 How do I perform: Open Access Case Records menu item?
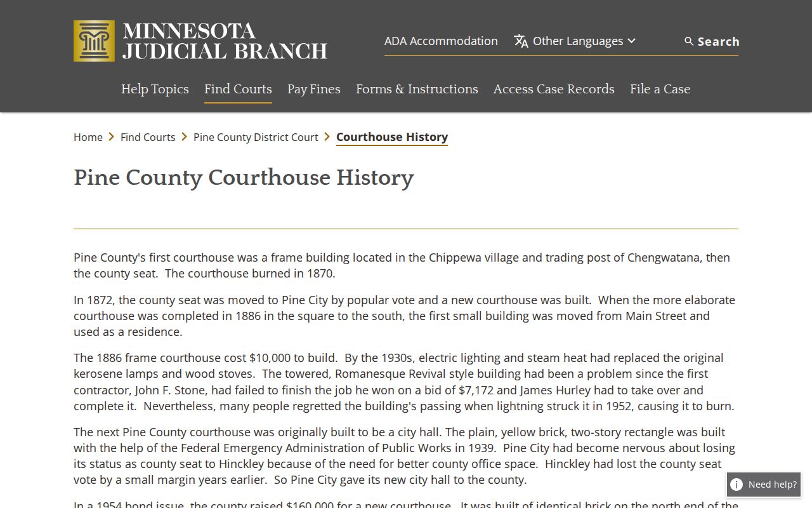point(554,89)
